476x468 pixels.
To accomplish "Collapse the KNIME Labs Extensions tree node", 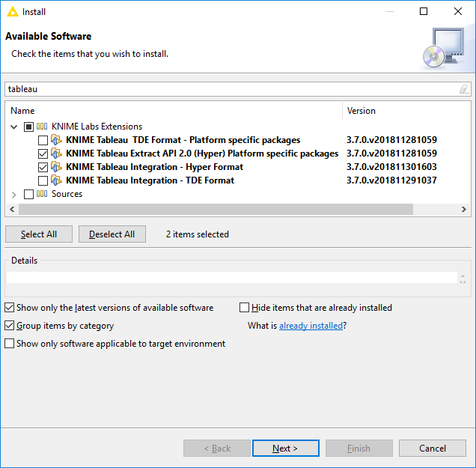I will coord(14,127).
